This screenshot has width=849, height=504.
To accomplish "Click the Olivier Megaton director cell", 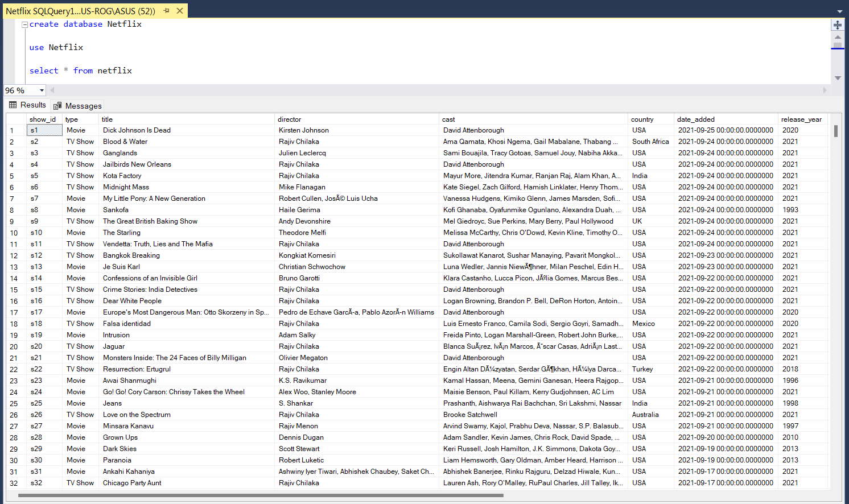I will (357, 358).
